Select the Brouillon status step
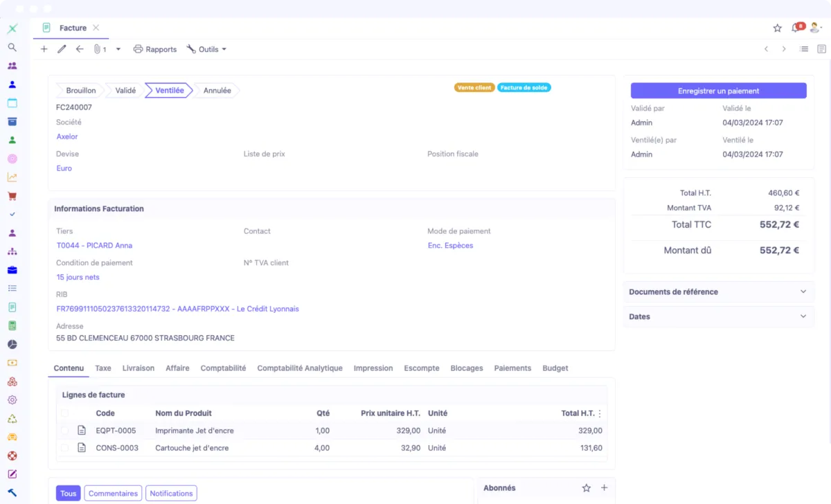 (x=80, y=91)
